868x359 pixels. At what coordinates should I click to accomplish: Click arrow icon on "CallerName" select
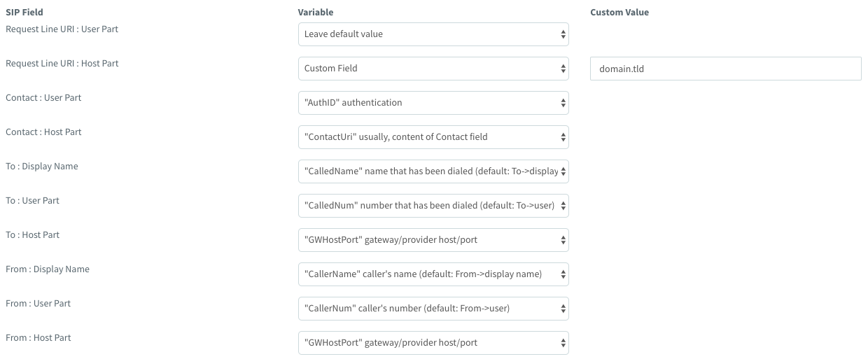[x=563, y=274]
